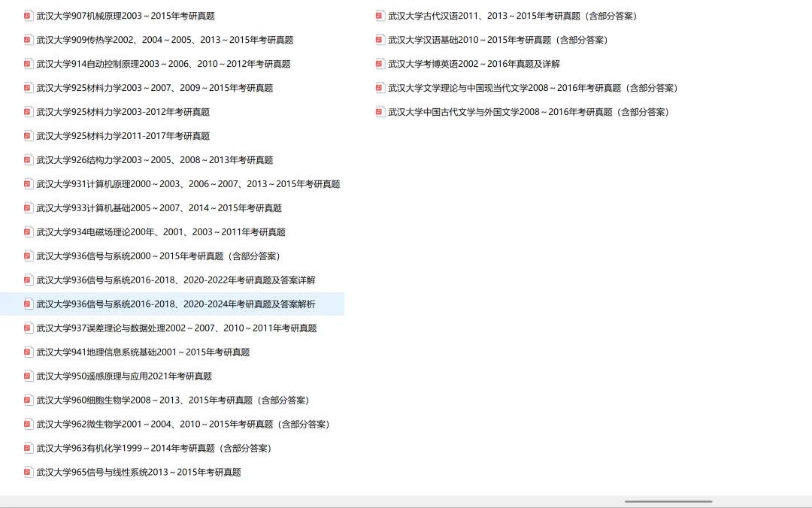Select file 武汉大学考博英语2002～2016年真题及详解

[474, 64]
